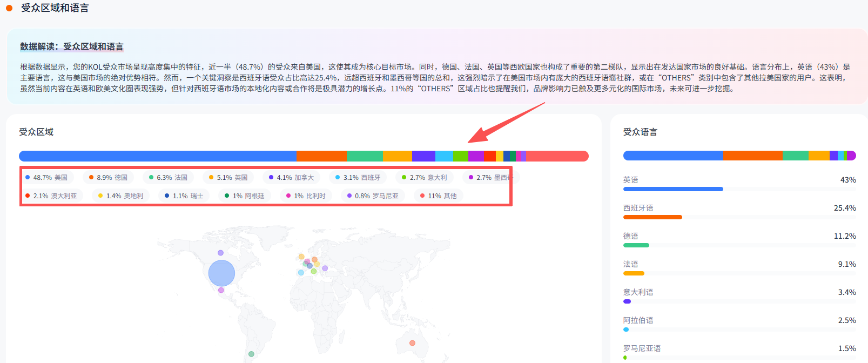Click the orange 西班牙语 progress bar
The image size is (868, 363).
652,217
